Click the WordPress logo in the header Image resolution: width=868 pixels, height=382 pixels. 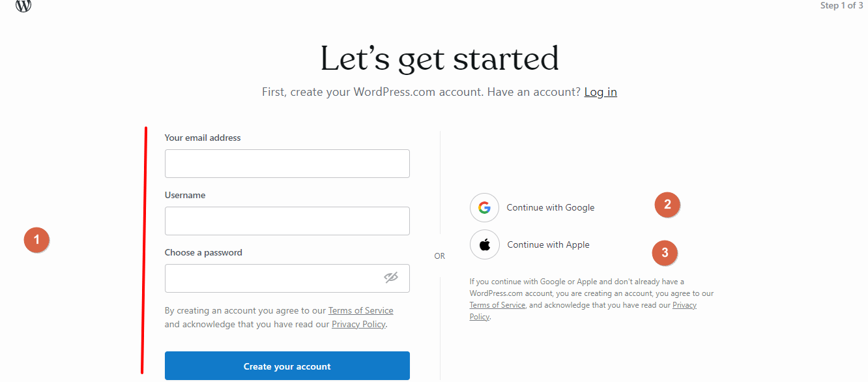(23, 6)
